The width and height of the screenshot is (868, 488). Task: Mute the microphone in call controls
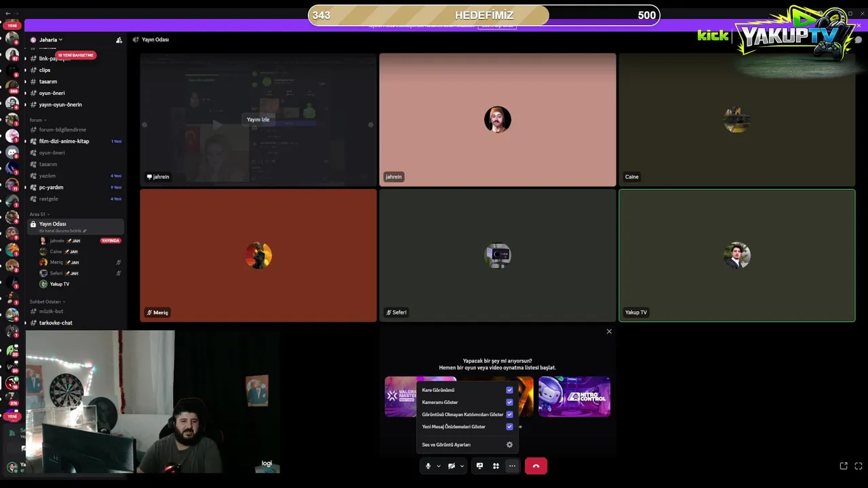tap(428, 466)
